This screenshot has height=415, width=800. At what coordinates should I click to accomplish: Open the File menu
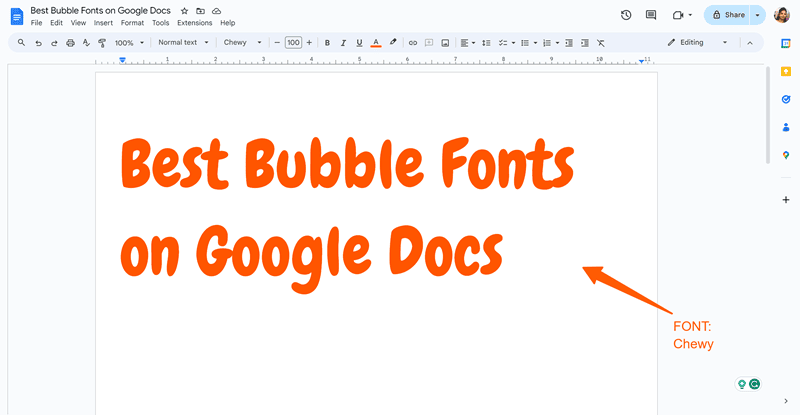point(36,23)
